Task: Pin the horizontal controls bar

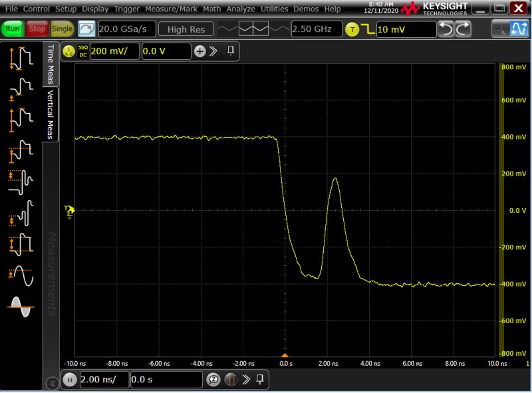Action: tap(261, 380)
